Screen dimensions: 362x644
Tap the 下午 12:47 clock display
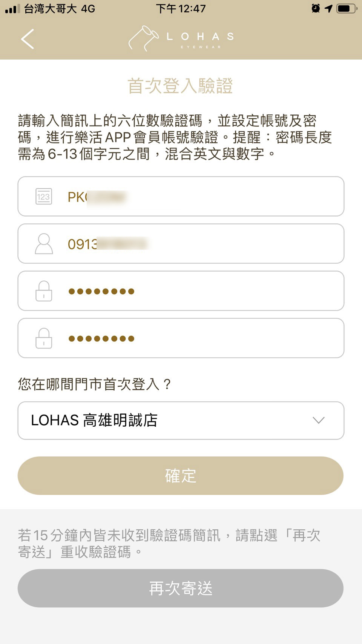tap(181, 8)
